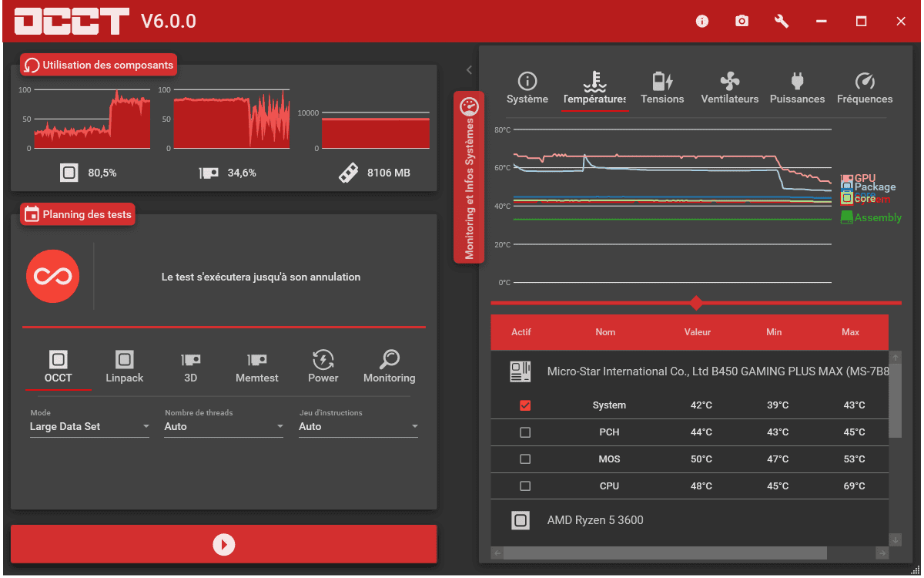This screenshot has height=578, width=924.
Task: Click the Planning des tests header
Action: pyautogui.click(x=78, y=214)
